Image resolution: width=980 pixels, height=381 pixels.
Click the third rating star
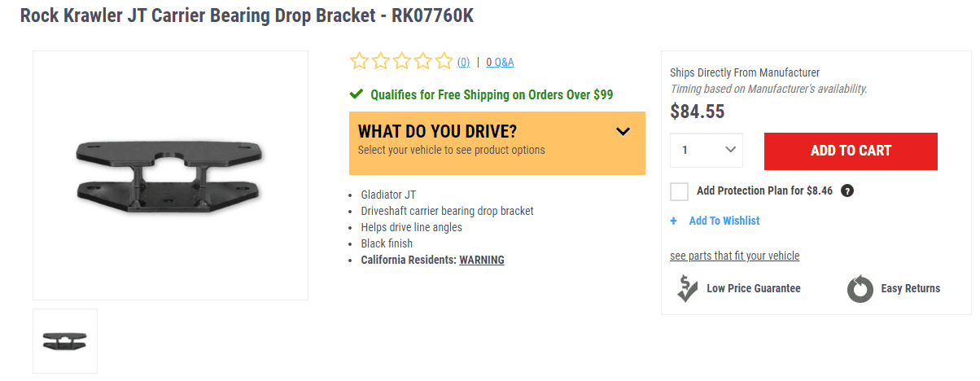coord(401,61)
